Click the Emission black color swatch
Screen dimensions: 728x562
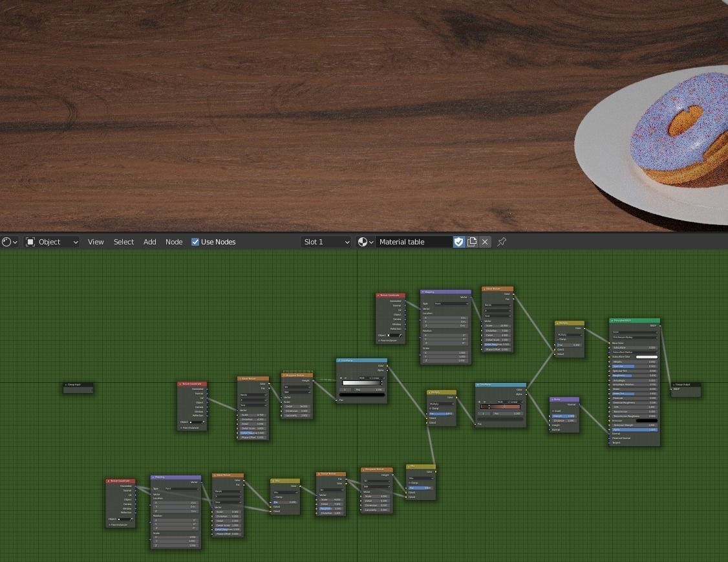coord(647,421)
